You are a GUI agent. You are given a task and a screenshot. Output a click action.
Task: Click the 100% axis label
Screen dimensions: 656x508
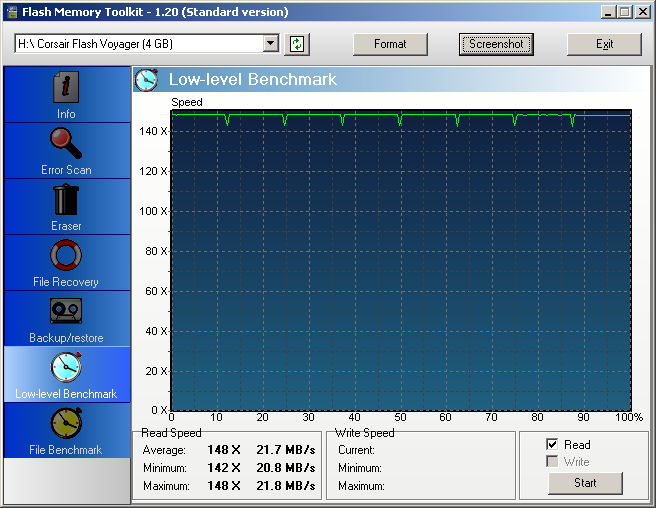[x=629, y=417]
